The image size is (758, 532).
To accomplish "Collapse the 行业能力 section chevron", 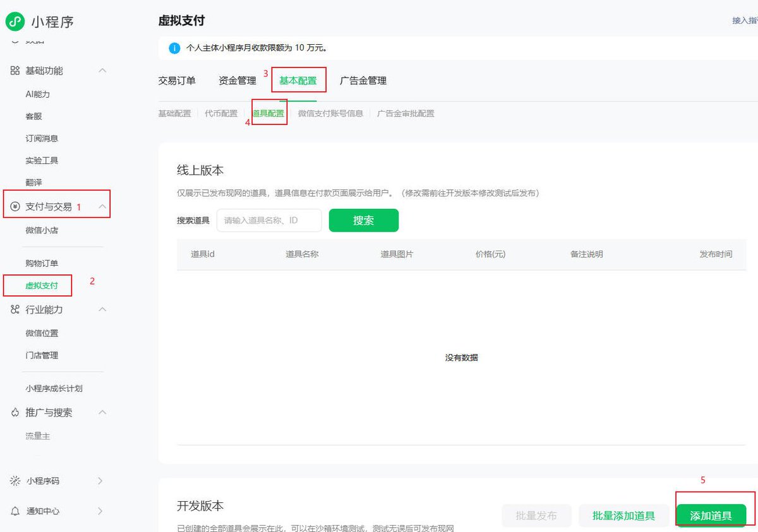I will coord(102,309).
